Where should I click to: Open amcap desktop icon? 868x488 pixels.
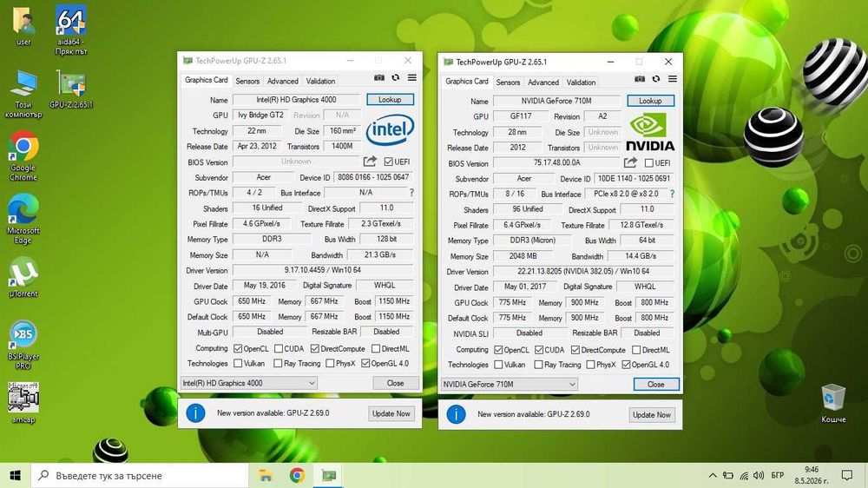(x=23, y=403)
